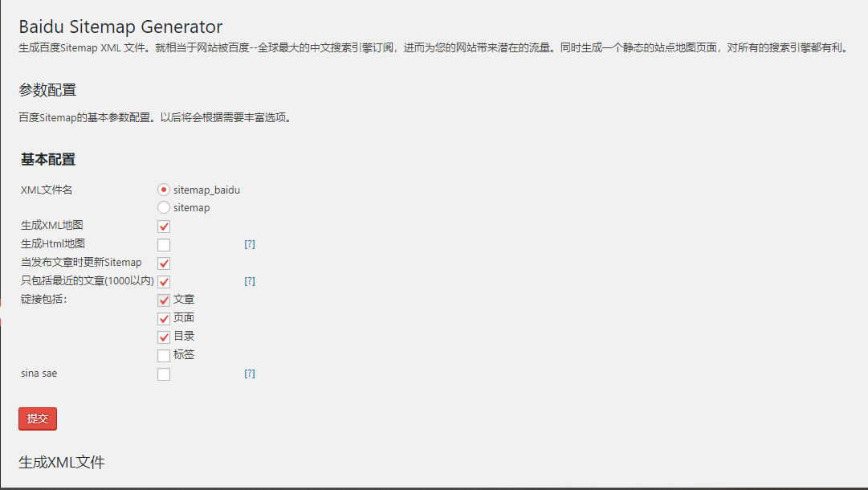The image size is (868, 490).
Task: Click the 生成Html地图 label text
Action: tap(53, 243)
